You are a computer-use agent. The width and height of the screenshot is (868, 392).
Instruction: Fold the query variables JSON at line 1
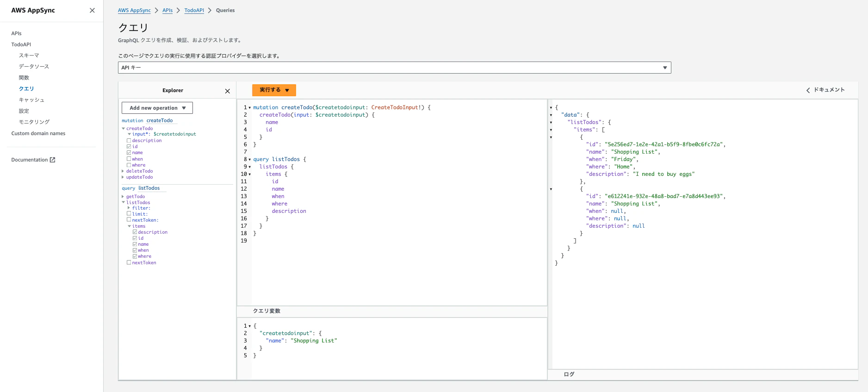click(x=250, y=326)
